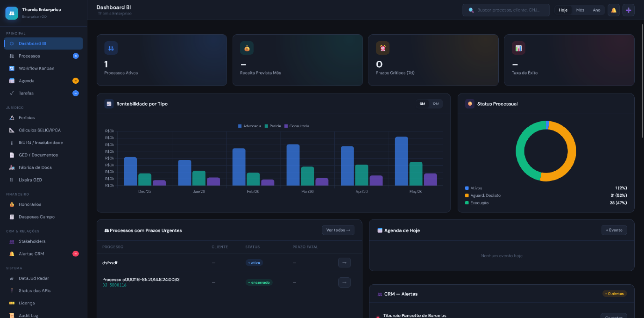Click the Prazos Críticos alarm clock icon
644x318 pixels.
click(x=382, y=48)
